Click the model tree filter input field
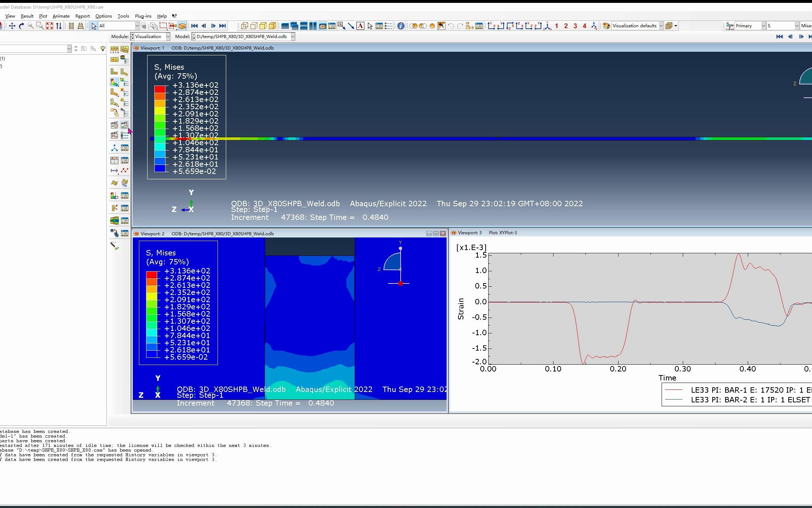This screenshot has width=812, height=508. [x=33, y=49]
